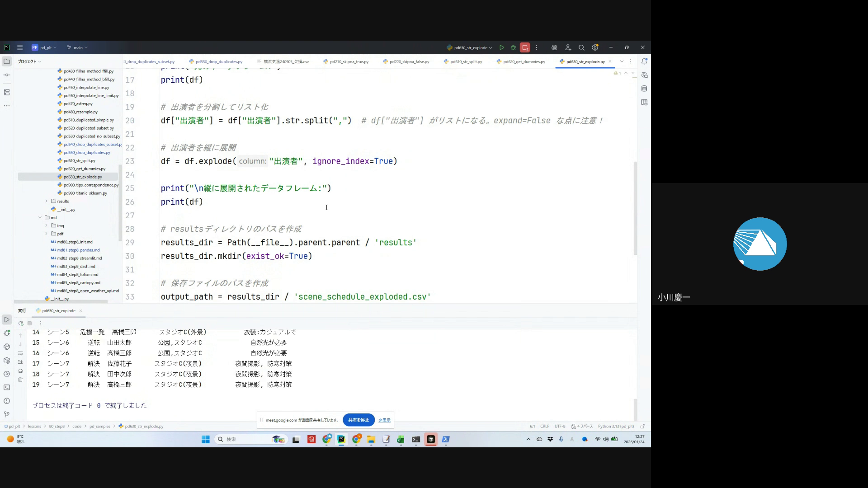Open the Terminal tool window
The height and width of the screenshot is (488, 868).
pos(7,387)
